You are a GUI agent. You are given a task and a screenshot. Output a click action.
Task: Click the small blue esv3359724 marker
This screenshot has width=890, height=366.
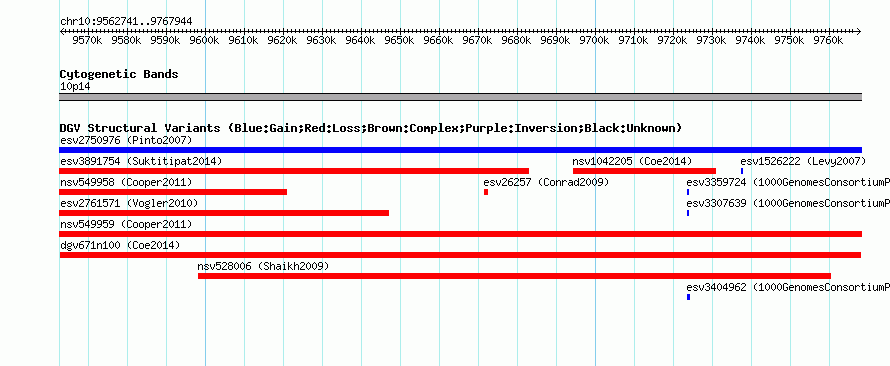point(688,192)
